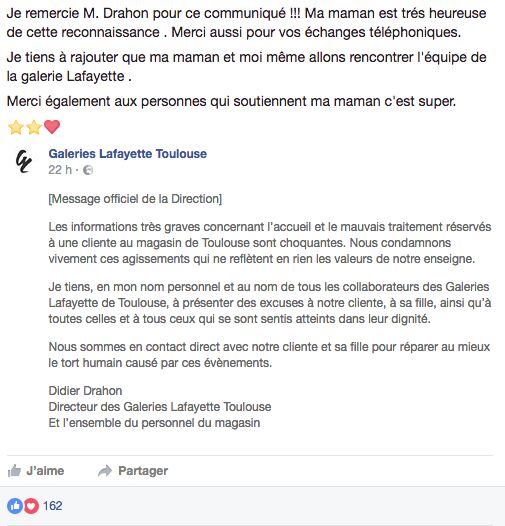Click the [Message officiel de la Direction] heading
The image size is (505, 526).
click(135, 199)
